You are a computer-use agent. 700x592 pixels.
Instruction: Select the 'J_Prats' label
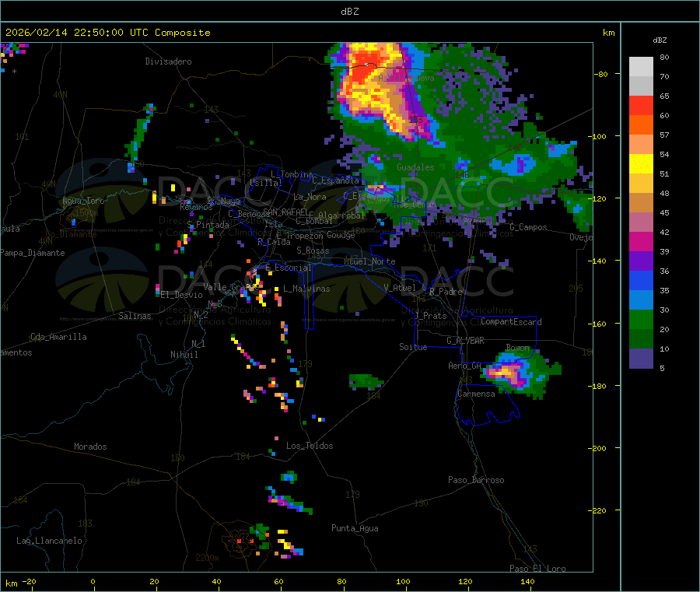coord(431,315)
